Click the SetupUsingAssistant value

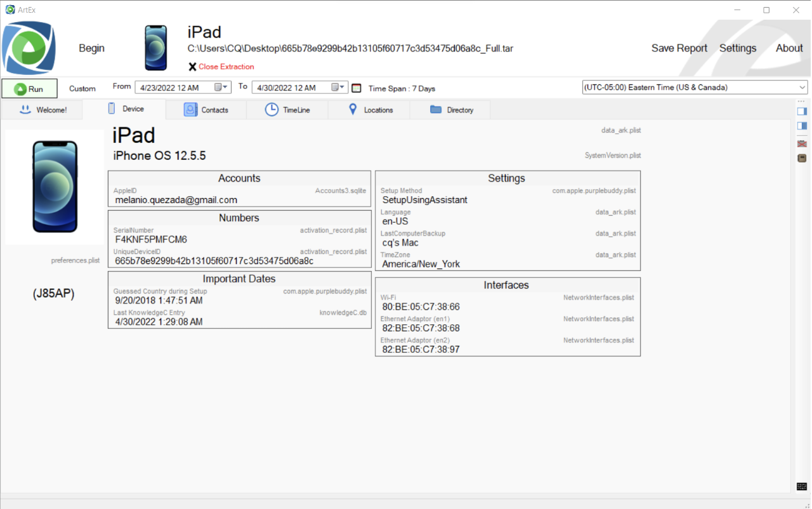coord(425,200)
